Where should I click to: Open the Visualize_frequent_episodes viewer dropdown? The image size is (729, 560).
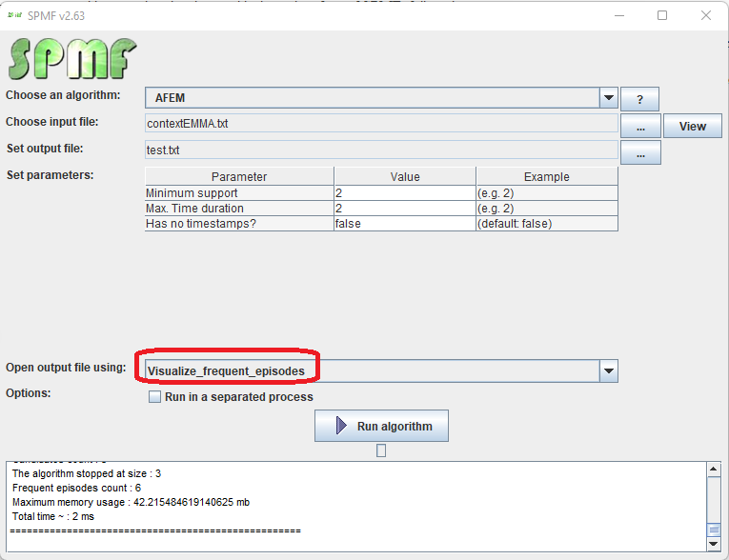tap(609, 370)
